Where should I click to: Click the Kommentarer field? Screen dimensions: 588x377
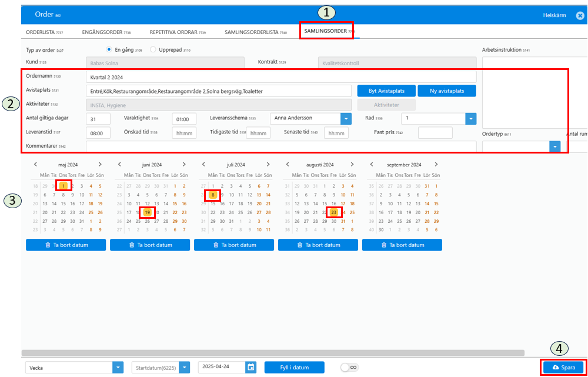pyautogui.click(x=281, y=146)
